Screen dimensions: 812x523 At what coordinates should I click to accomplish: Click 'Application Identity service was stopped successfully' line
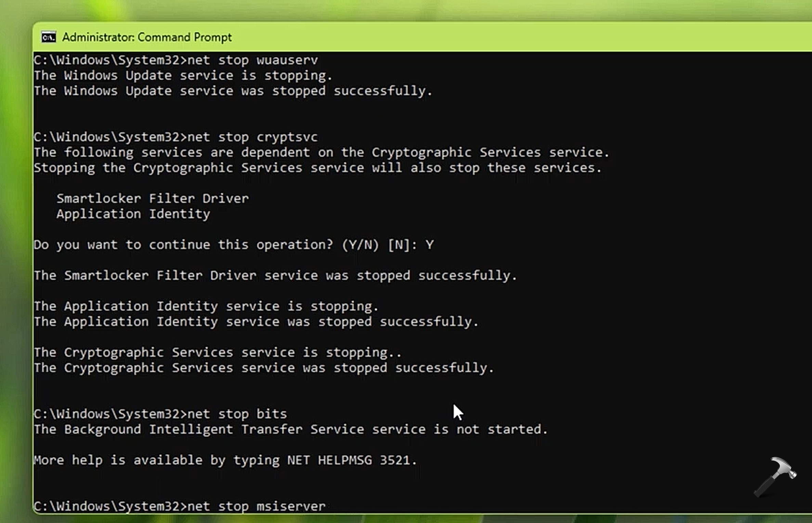[x=256, y=322]
